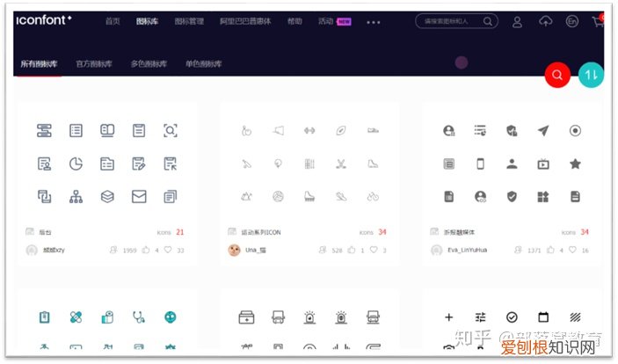Open the user account icon in header

[517, 22]
